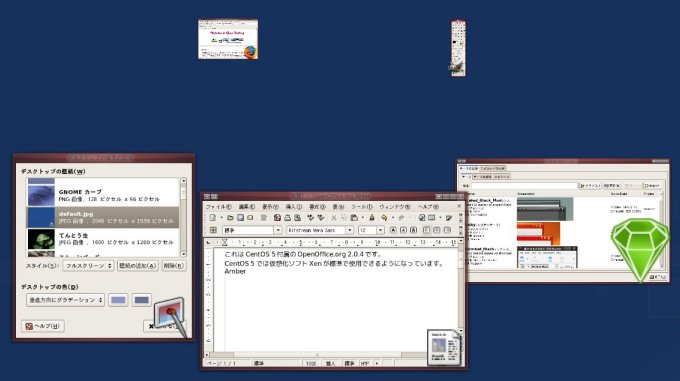
Task: Open the ヘルプ menu in Writer
Action: pos(427,207)
